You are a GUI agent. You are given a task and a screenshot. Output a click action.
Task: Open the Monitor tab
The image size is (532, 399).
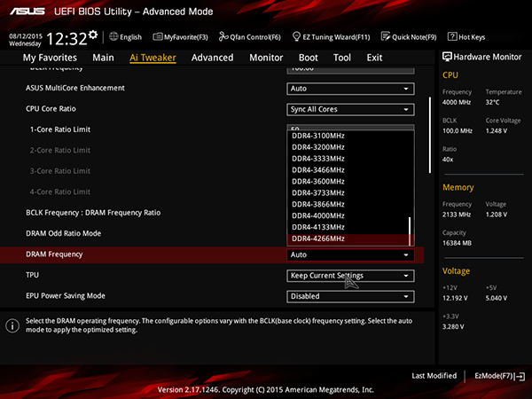266,58
